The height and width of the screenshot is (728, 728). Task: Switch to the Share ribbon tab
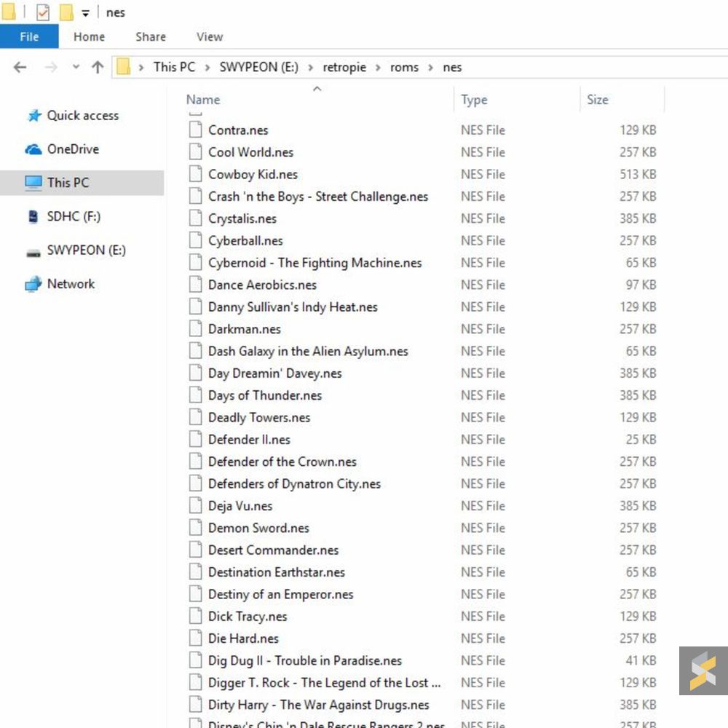151,36
